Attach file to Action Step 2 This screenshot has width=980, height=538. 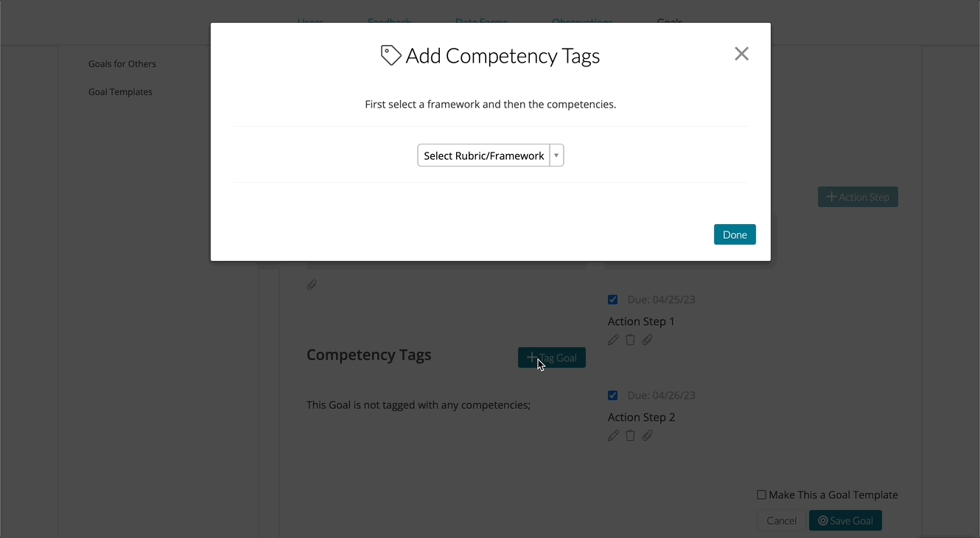[647, 436]
